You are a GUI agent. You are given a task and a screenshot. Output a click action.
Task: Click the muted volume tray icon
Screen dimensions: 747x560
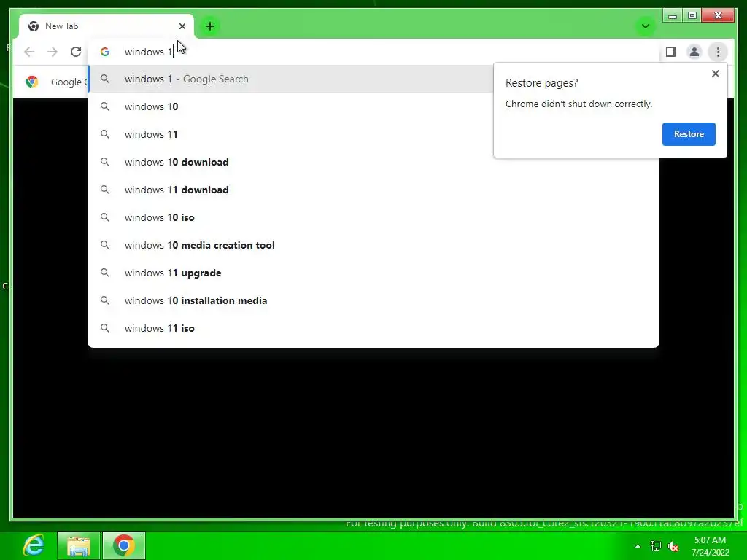[x=673, y=546]
